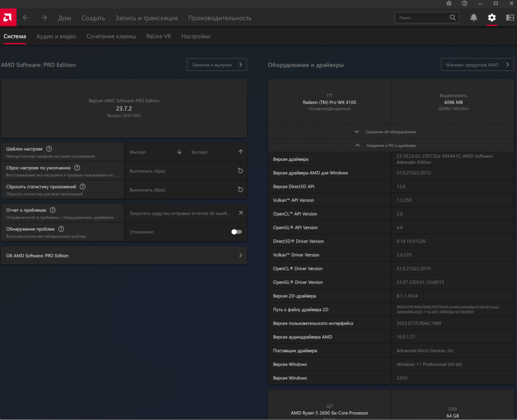This screenshot has height=420, width=517.
Task: Open the Производительность menu
Action: click(220, 18)
